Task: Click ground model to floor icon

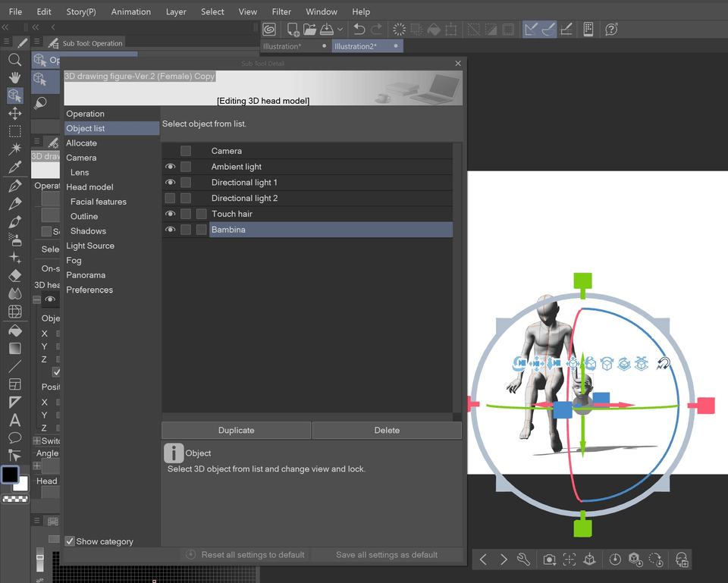Action: (x=590, y=559)
